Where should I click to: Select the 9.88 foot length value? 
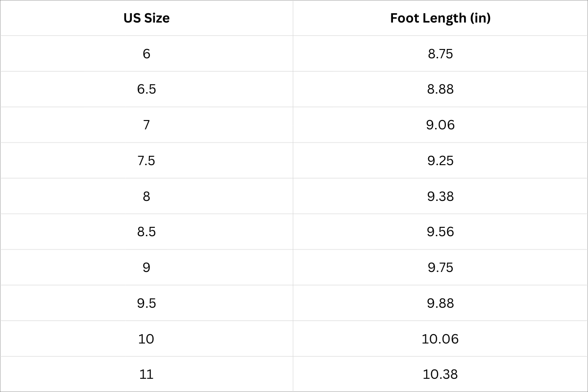[x=440, y=303]
